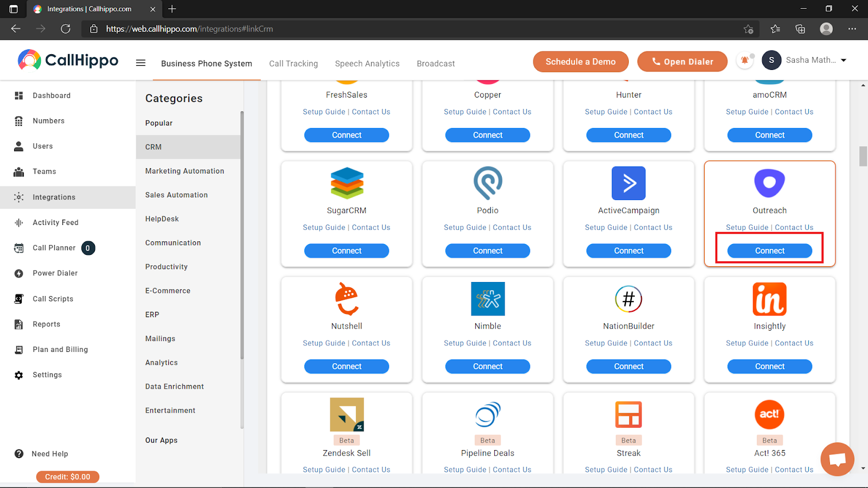The width and height of the screenshot is (868, 488).
Task: Click the Power Dialer bolt icon
Action: [x=19, y=273]
